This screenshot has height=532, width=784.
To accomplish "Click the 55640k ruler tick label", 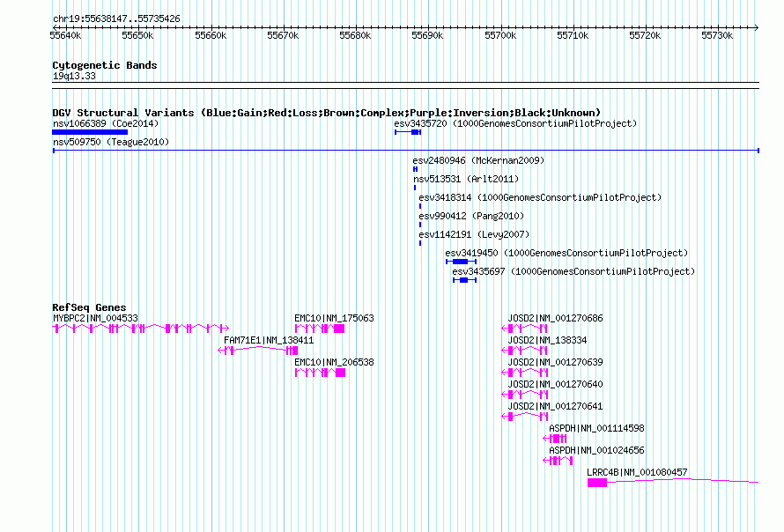I will point(65,35).
